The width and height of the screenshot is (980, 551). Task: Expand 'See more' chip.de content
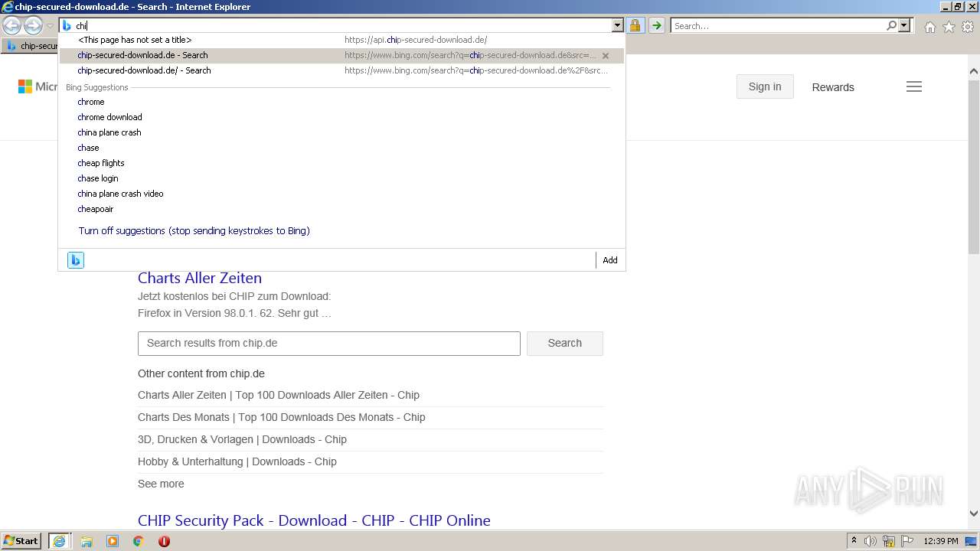161,484
